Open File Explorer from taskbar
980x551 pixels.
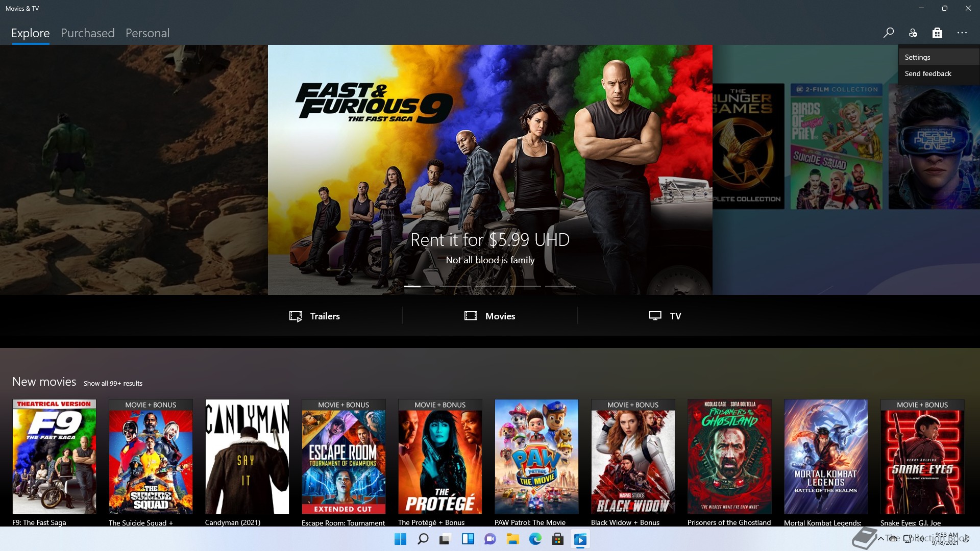[x=512, y=539]
